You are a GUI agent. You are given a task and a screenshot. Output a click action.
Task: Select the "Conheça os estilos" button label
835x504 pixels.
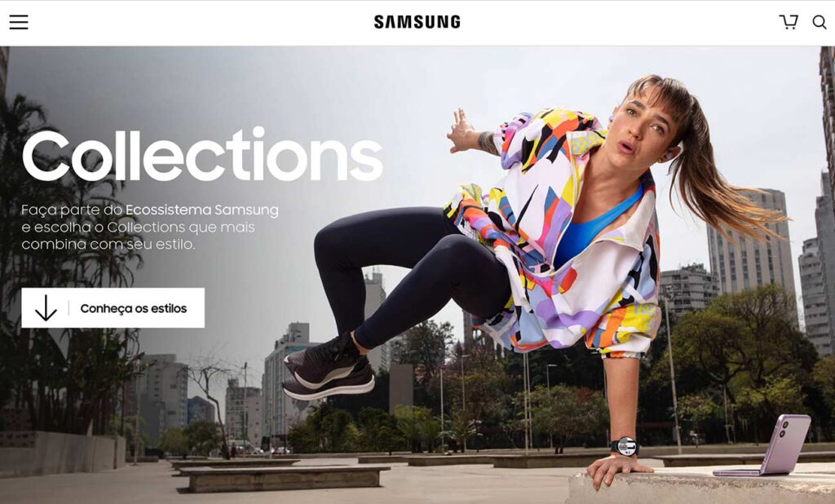(x=134, y=308)
